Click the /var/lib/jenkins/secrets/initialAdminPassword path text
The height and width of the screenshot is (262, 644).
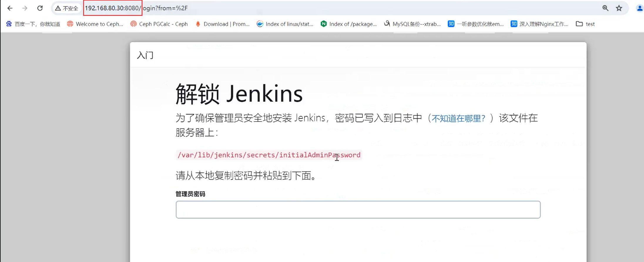click(x=269, y=155)
